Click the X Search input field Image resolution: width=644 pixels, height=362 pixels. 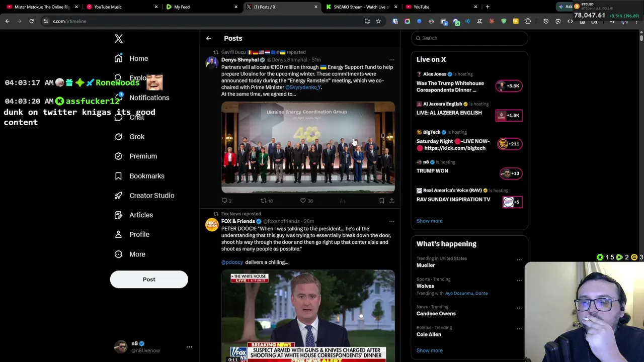pos(469,38)
